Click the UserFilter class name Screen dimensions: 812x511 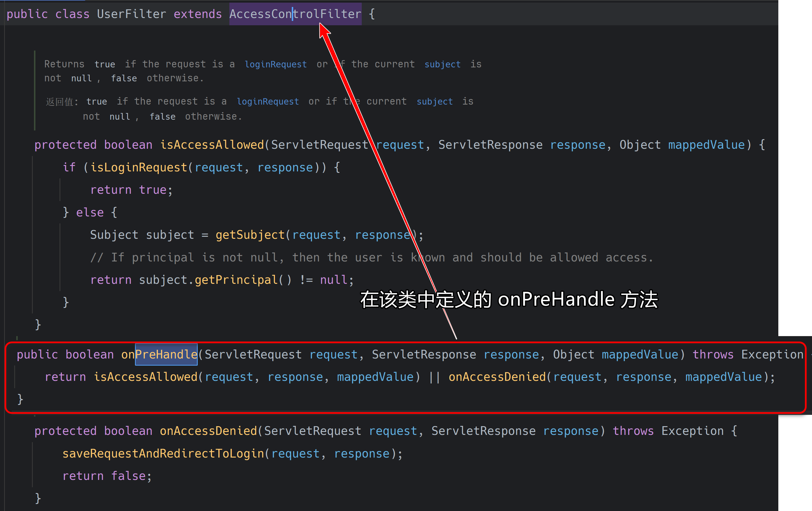pyautogui.click(x=132, y=14)
